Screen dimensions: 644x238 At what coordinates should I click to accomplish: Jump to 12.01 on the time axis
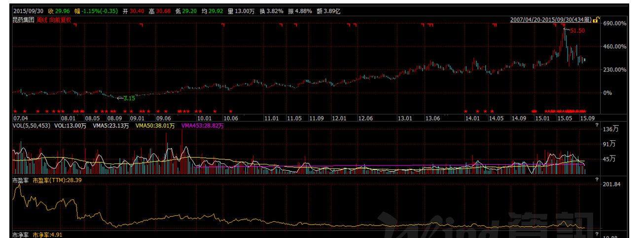tap(339, 119)
